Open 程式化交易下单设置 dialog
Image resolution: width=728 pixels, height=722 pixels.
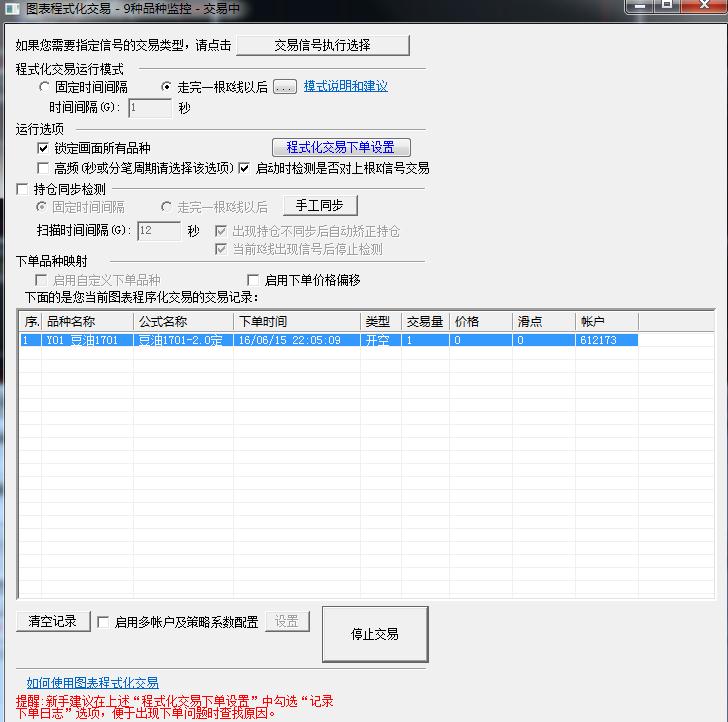tap(341, 148)
